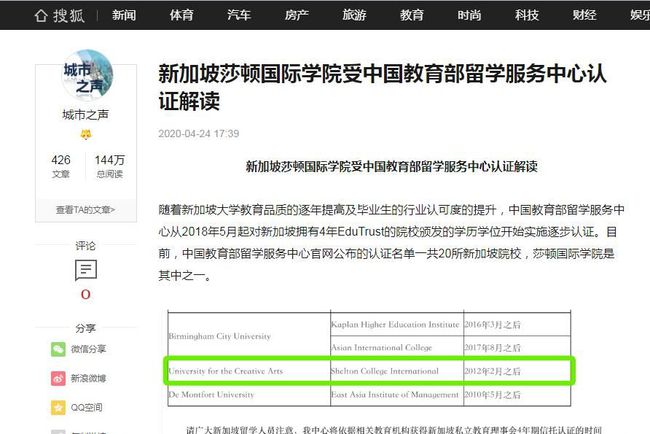This screenshot has width=650, height=434.
Task: Select the 科技 menu item
Action: (x=527, y=15)
